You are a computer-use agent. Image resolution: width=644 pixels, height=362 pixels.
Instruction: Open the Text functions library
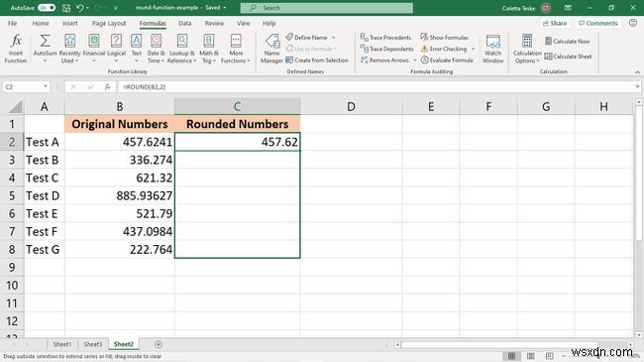coord(137,49)
